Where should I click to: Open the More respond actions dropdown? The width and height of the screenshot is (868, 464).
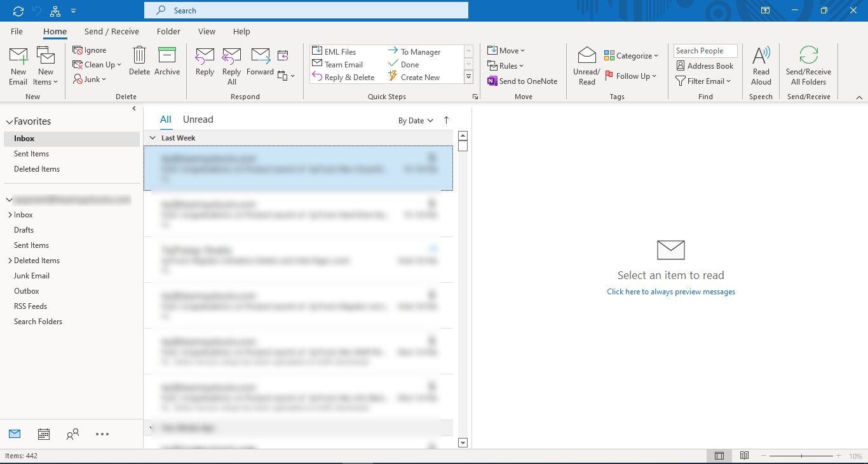click(x=287, y=76)
